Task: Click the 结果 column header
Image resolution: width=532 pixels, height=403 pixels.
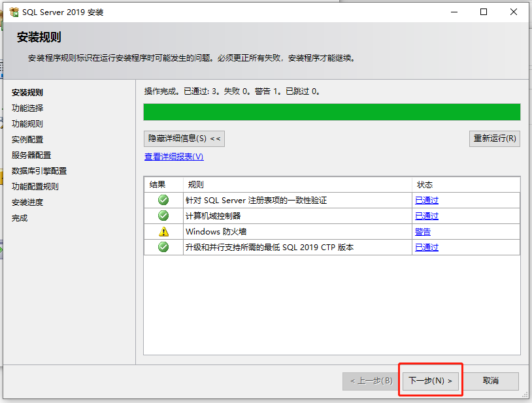Action: click(163, 185)
